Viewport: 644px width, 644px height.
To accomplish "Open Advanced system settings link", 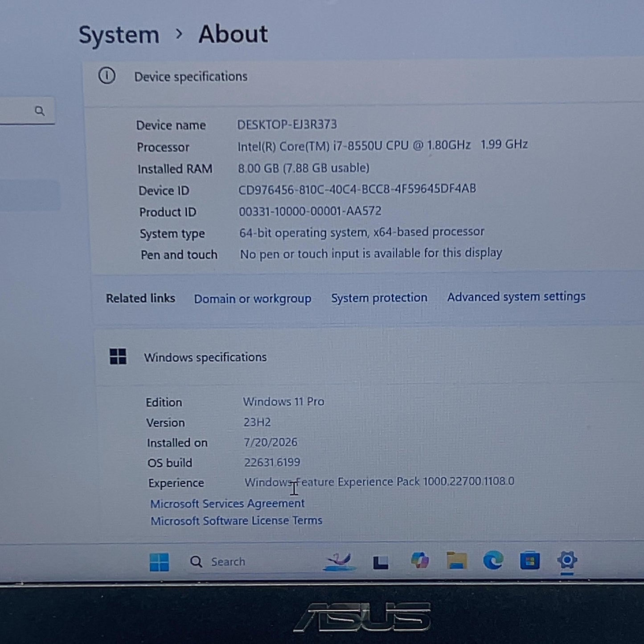I will (x=517, y=297).
